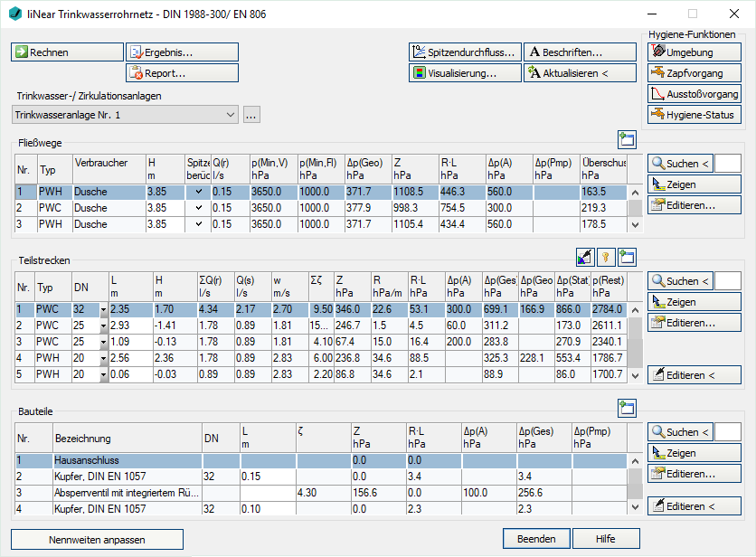Image resolution: width=756 pixels, height=557 pixels.
Task: Click Zeigen in Bauteile section
Action: [695, 452]
